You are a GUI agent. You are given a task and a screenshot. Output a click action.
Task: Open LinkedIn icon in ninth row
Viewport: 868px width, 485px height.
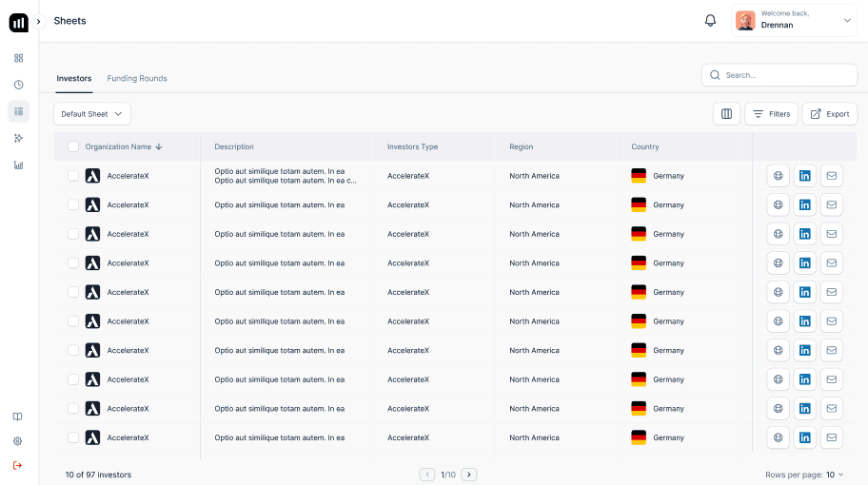pos(805,409)
